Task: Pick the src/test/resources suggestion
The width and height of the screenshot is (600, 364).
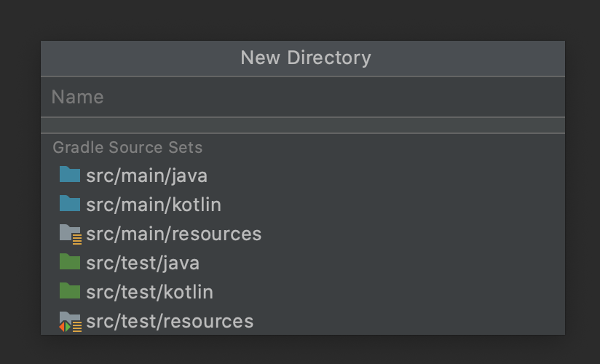Action: tap(170, 321)
